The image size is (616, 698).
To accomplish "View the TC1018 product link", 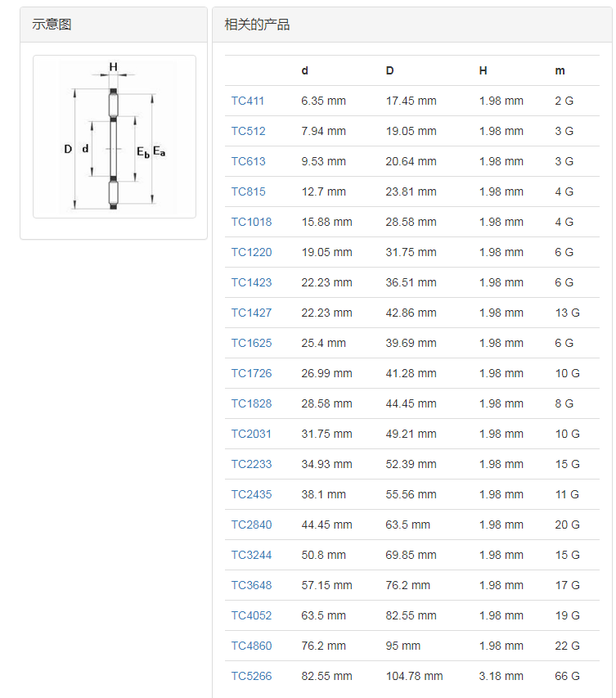I will tap(249, 222).
